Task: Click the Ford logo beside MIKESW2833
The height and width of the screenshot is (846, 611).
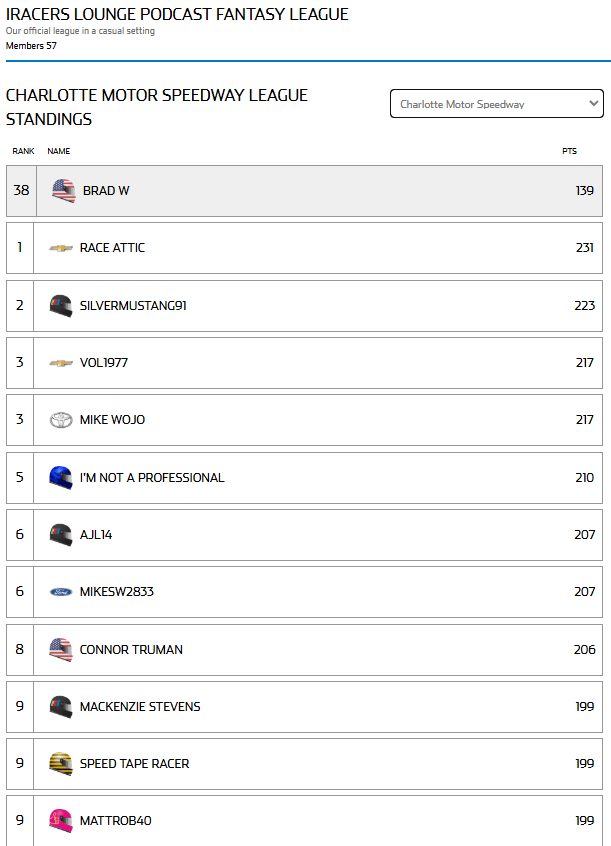Action: [61, 592]
